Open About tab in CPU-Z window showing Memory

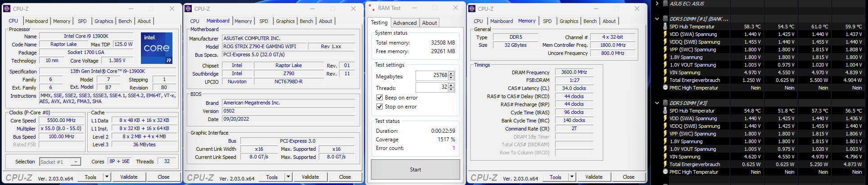point(609,21)
